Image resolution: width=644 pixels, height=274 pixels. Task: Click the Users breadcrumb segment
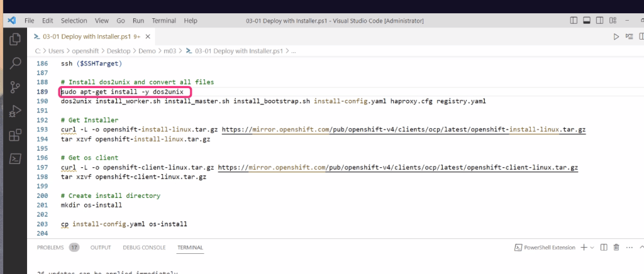pos(56,51)
